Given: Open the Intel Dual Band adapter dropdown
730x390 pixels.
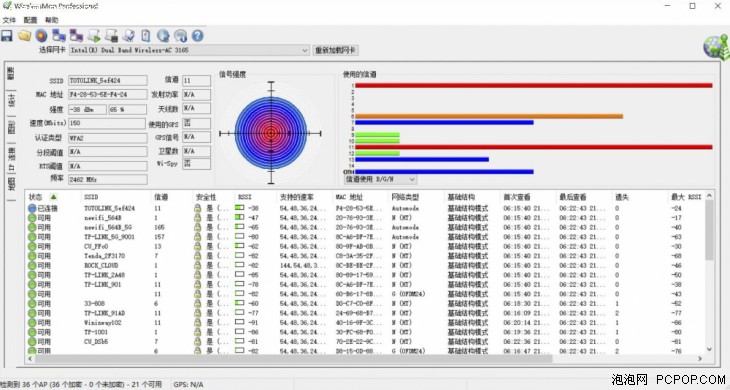Looking at the screenshot, I should coord(189,50).
